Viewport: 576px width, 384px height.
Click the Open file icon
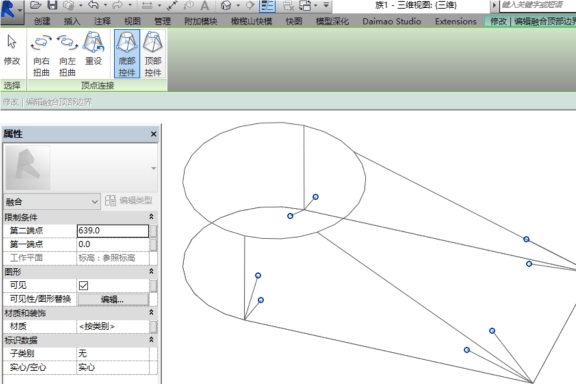pyautogui.click(x=35, y=5)
